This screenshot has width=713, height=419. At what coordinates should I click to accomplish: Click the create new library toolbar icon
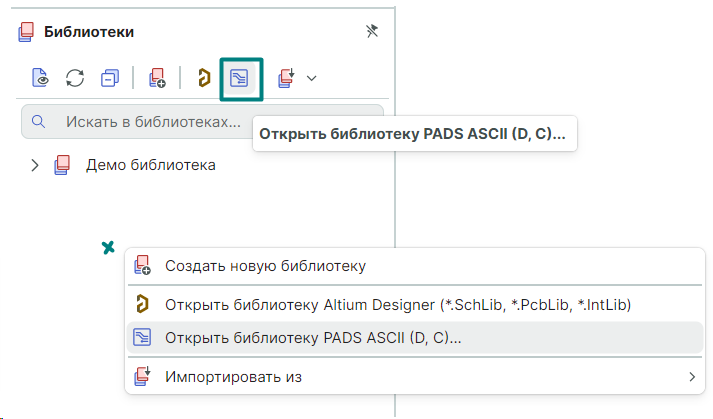tap(156, 78)
